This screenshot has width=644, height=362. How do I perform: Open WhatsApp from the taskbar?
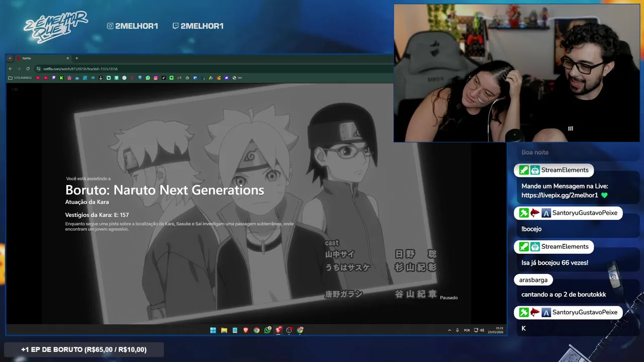[x=268, y=330]
